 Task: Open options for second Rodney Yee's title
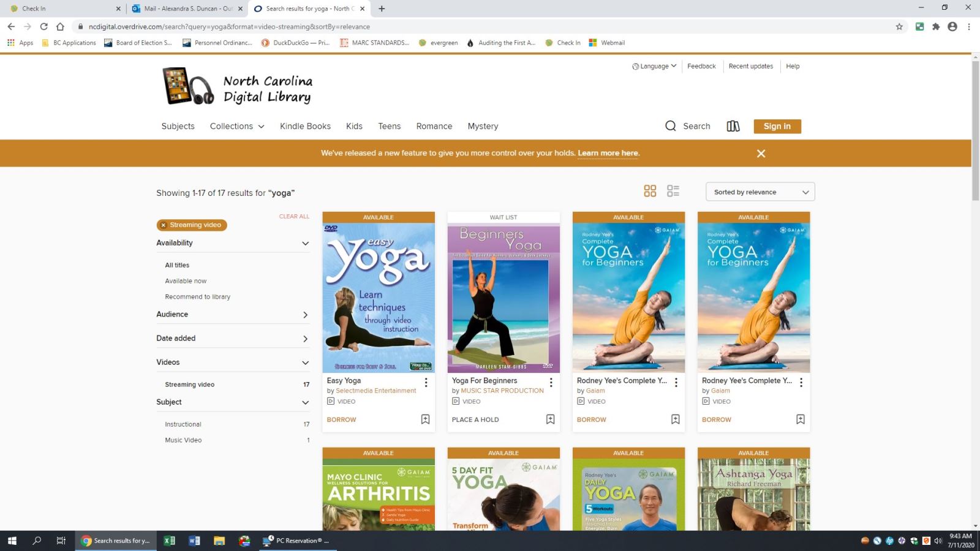(x=801, y=383)
